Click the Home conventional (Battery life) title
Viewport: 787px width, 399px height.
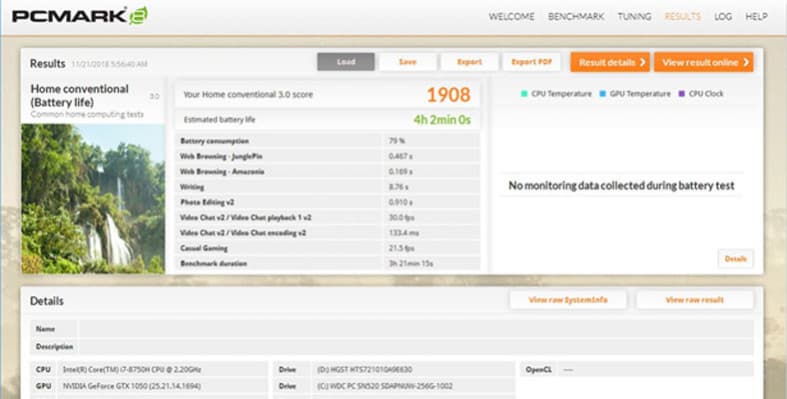point(80,95)
